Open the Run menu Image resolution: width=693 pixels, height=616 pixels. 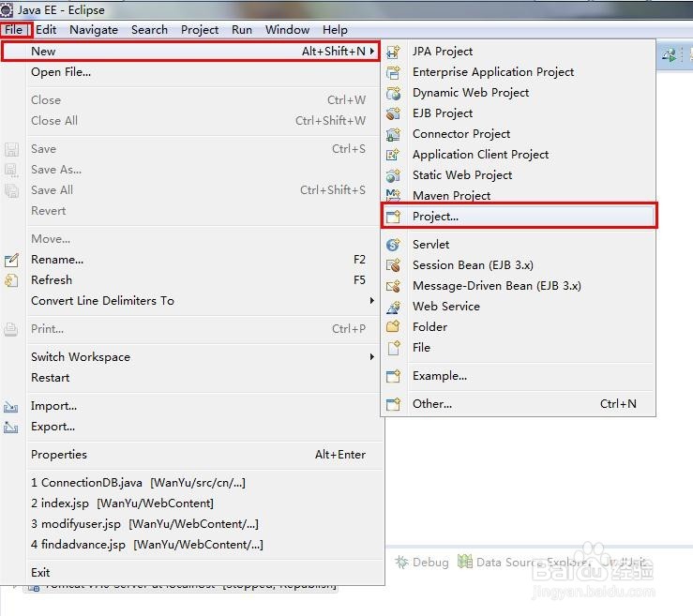tap(242, 30)
